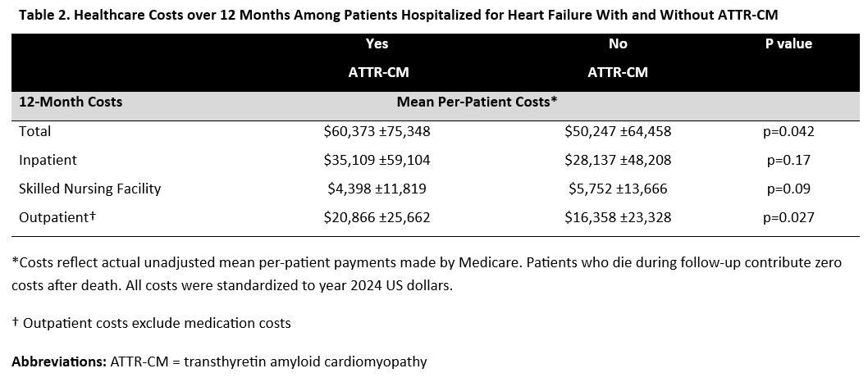The image size is (868, 382).
Task: Select the Inpatient row label
Action: 48,159
